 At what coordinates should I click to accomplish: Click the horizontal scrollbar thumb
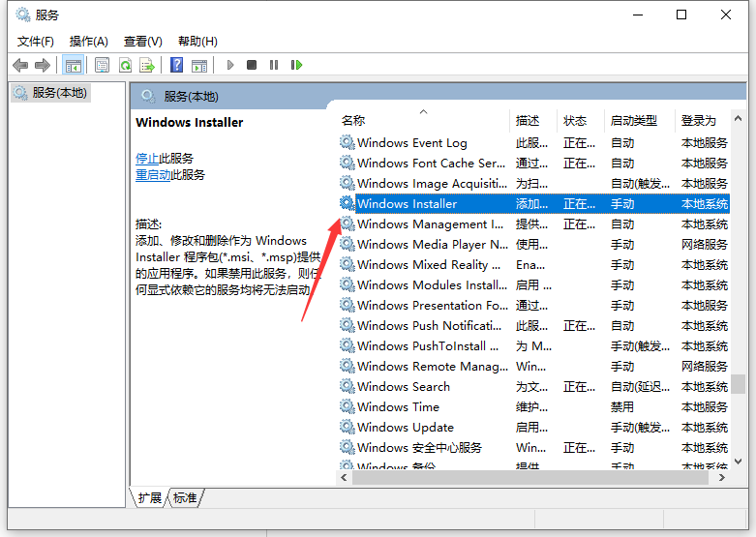tap(530, 478)
